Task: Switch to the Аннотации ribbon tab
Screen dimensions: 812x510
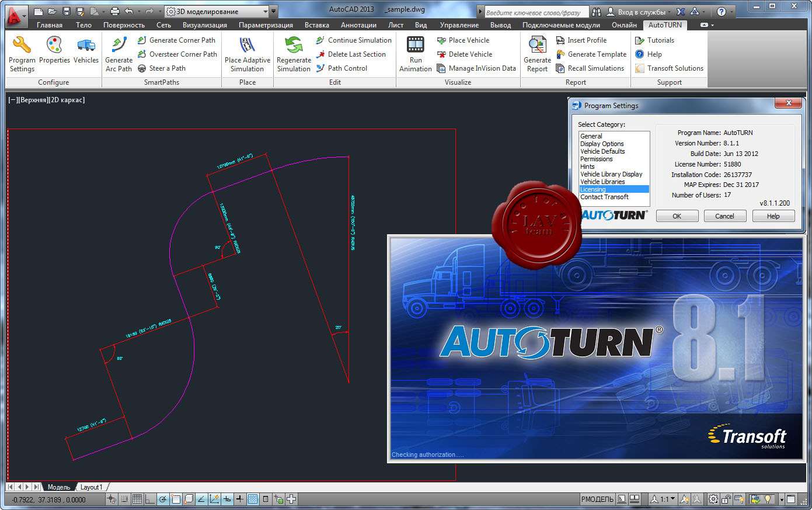Action: [x=358, y=25]
